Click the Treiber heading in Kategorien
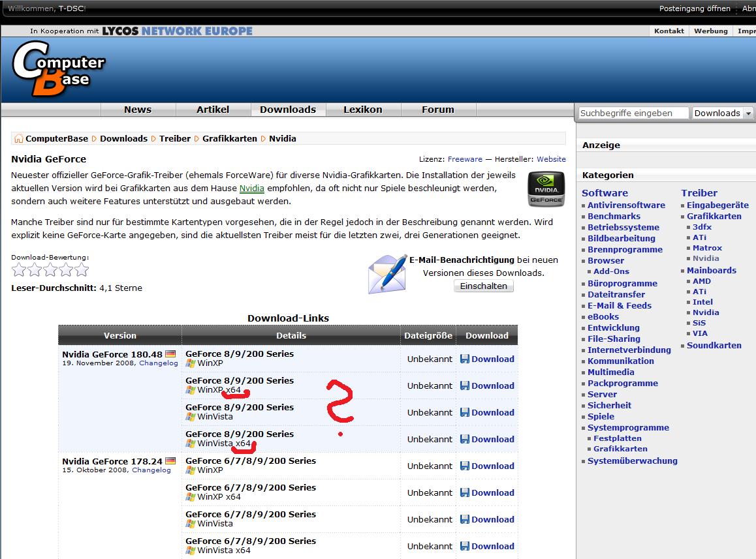Viewport: 756px width, 559px height. pyautogui.click(x=699, y=193)
